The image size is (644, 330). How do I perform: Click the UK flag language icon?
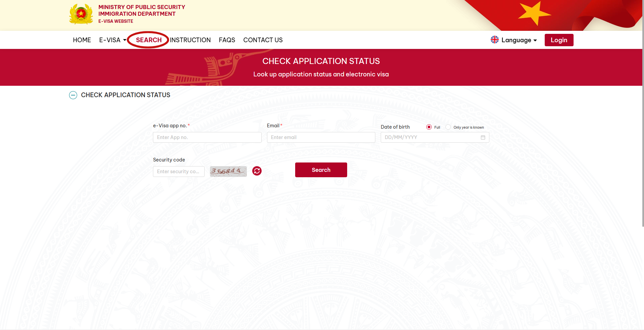pos(495,40)
